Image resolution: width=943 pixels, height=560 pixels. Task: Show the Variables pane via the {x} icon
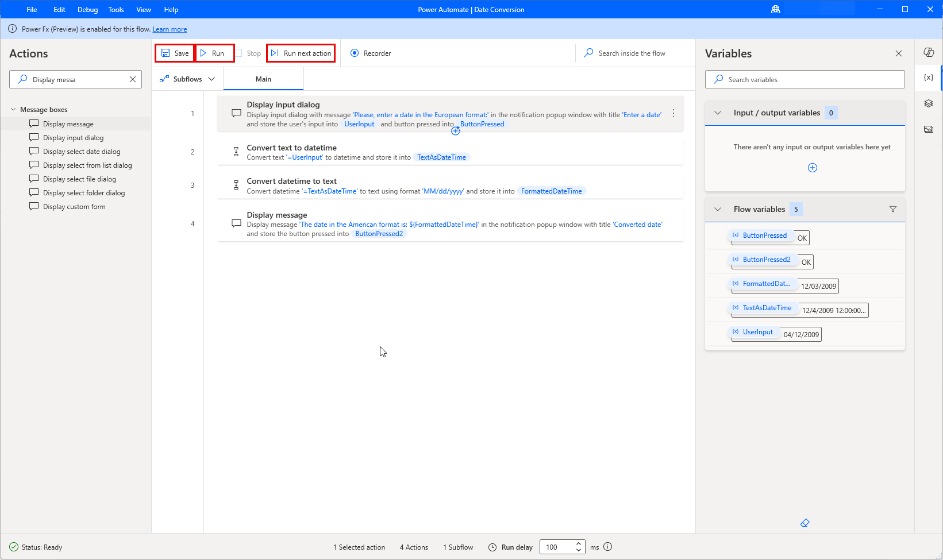[929, 78]
